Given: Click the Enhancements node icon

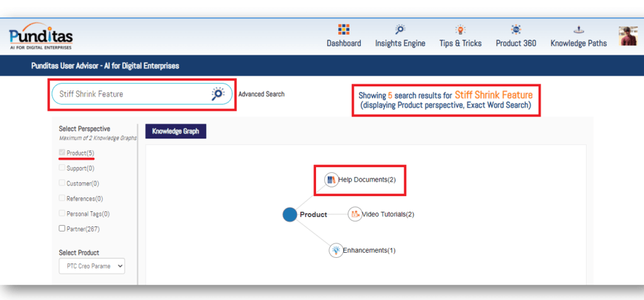Looking at the screenshot, I should (x=336, y=250).
